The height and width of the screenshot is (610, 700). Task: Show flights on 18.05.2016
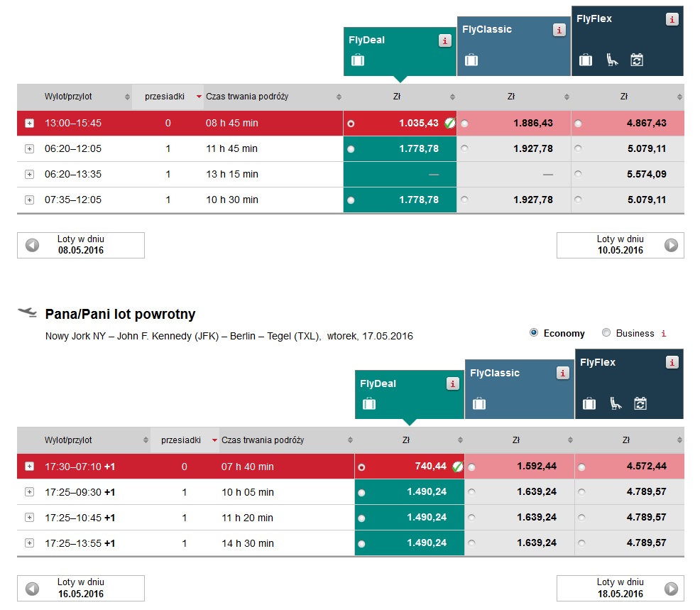coord(620,588)
